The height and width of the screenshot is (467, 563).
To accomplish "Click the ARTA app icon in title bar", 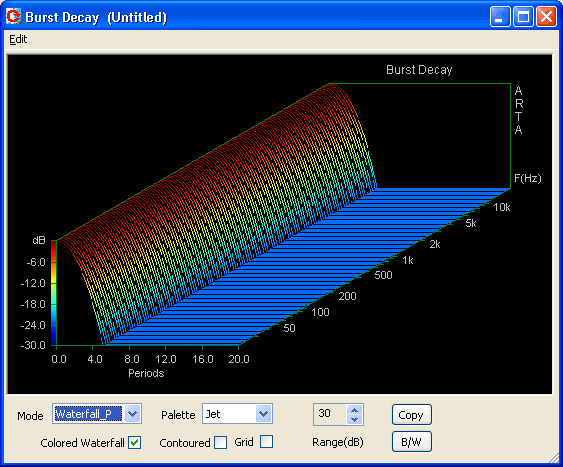I will tap(14, 17).
